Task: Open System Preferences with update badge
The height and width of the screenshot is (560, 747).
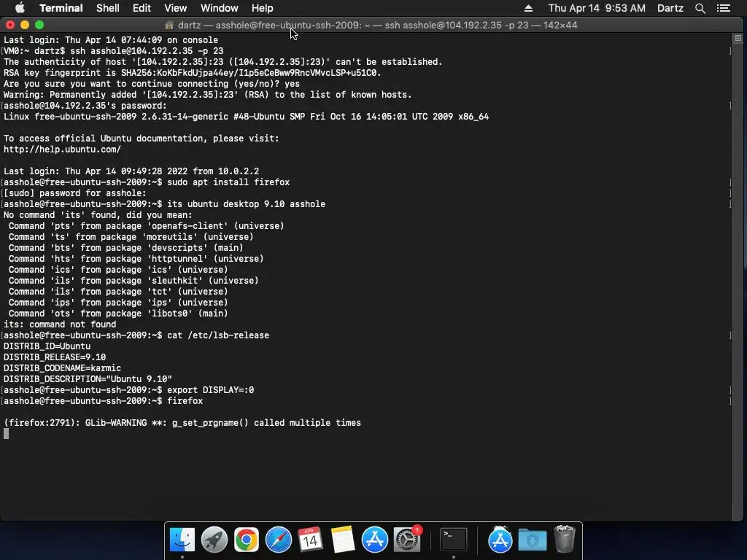Action: pos(407,540)
